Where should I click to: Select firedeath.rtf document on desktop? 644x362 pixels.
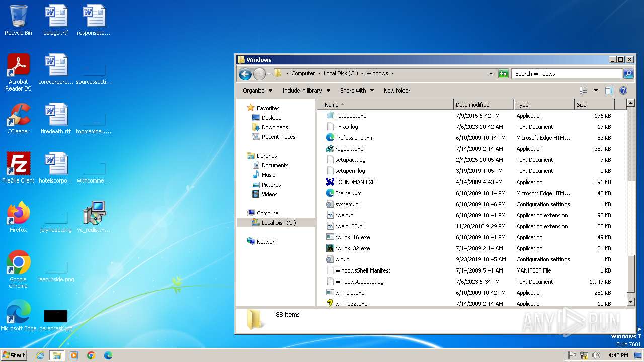point(56,119)
